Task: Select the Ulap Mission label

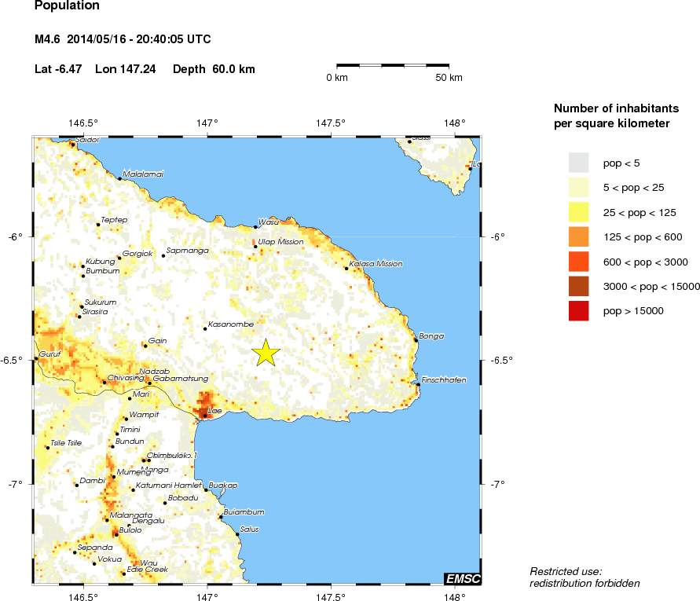Action: (x=280, y=242)
